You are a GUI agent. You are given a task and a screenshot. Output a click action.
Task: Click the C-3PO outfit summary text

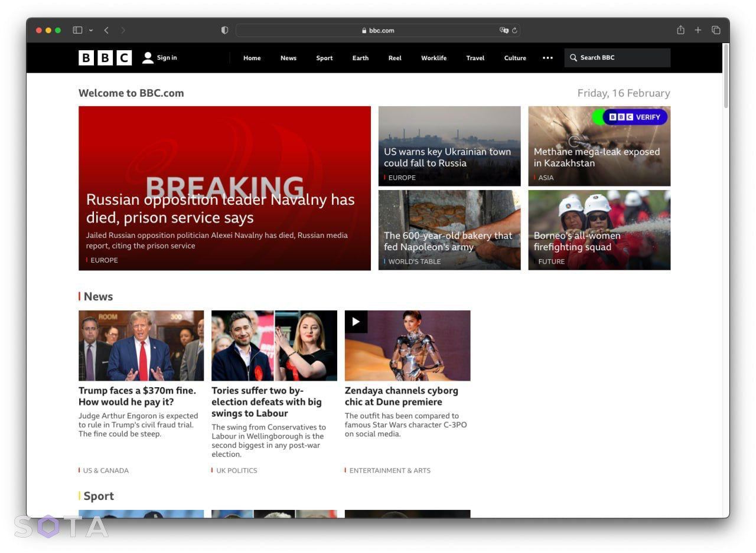click(x=406, y=425)
